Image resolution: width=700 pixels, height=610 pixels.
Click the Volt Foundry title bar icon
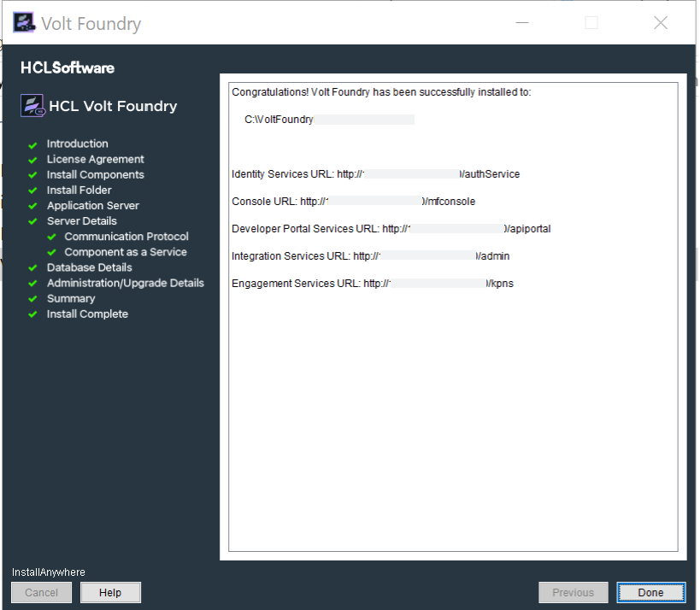point(24,23)
